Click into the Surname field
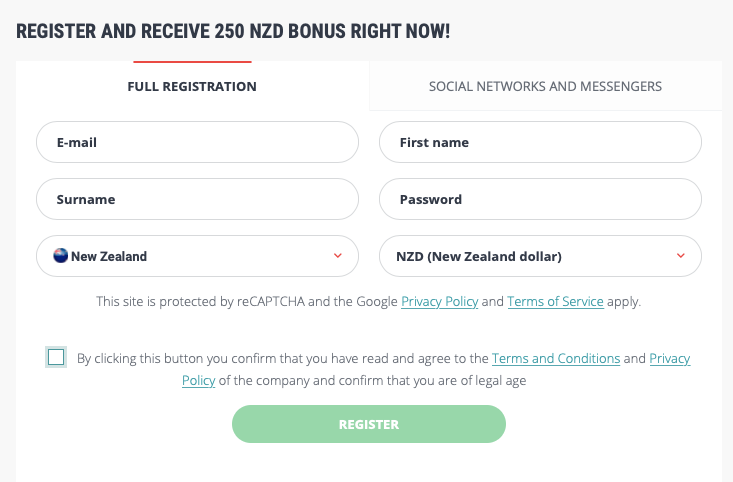The width and height of the screenshot is (733, 482). (x=197, y=199)
